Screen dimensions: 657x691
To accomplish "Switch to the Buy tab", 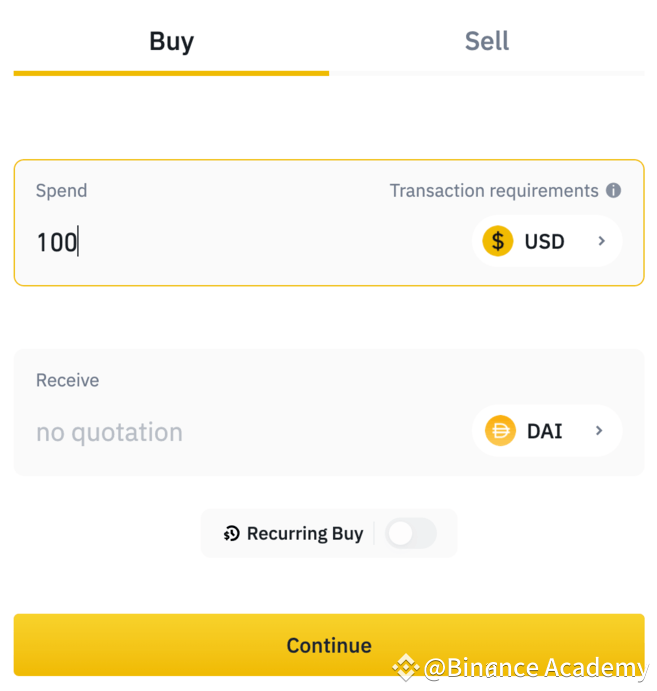I will (x=171, y=42).
